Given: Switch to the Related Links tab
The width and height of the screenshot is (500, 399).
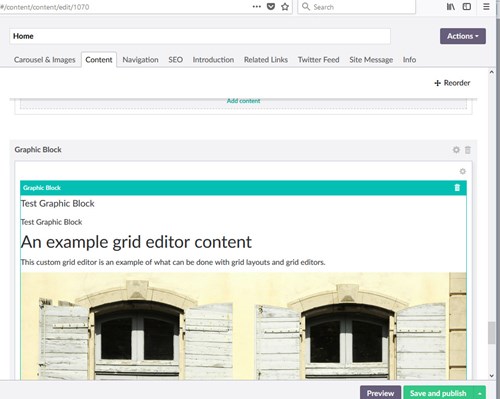Looking at the screenshot, I should 266,60.
